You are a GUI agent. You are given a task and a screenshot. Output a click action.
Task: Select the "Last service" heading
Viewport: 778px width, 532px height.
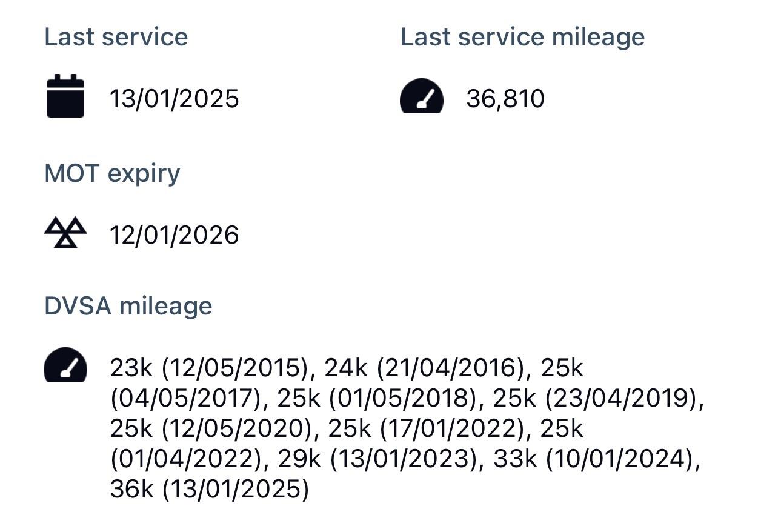(116, 37)
